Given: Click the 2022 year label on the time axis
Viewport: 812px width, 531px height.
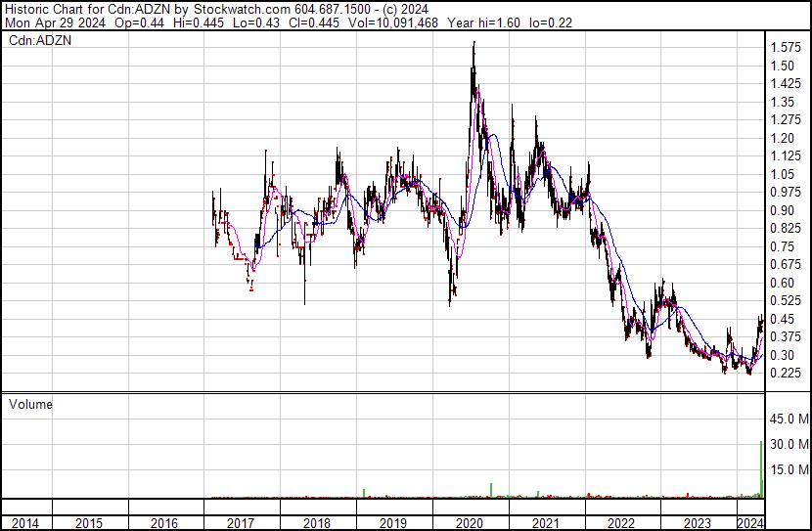Looking at the screenshot, I should pyautogui.click(x=621, y=523).
